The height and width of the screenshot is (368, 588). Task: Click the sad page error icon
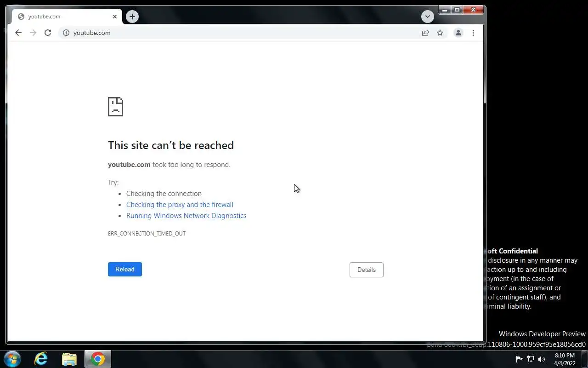[x=115, y=106]
